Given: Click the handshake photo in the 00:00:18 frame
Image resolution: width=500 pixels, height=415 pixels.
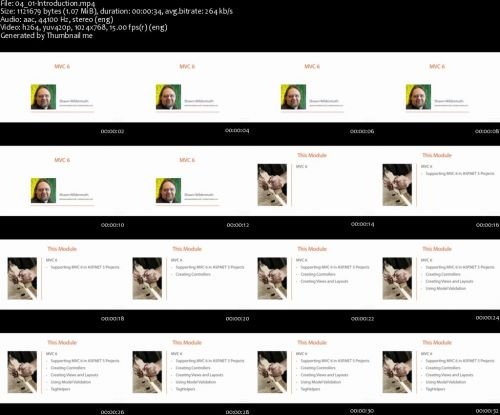Looking at the screenshot, I should tap(22, 278).
